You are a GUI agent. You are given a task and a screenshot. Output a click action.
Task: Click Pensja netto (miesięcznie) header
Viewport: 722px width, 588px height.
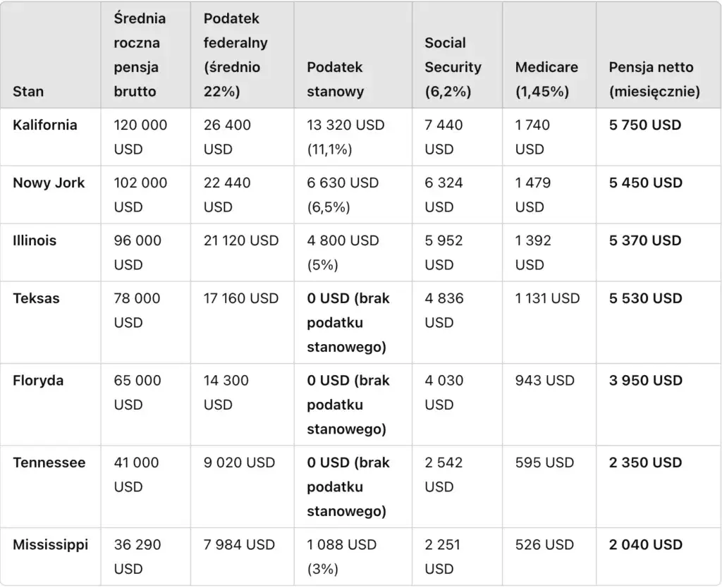[654, 79]
